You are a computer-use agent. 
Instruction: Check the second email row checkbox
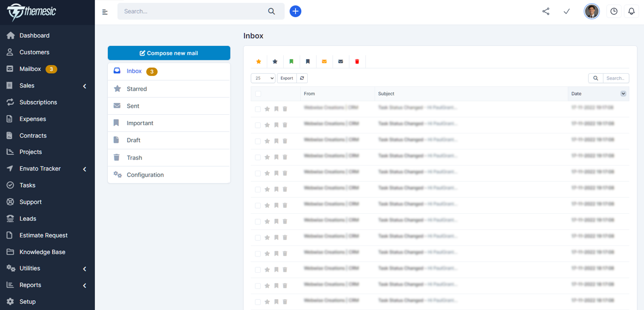[258, 125]
